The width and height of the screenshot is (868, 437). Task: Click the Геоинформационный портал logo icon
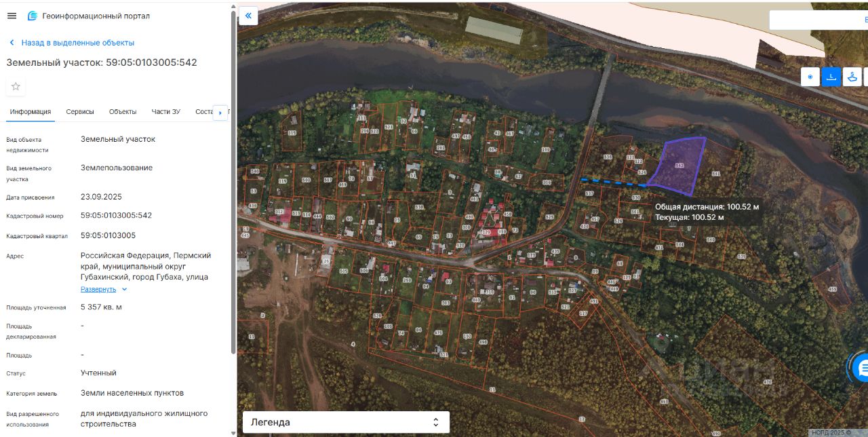(x=33, y=16)
